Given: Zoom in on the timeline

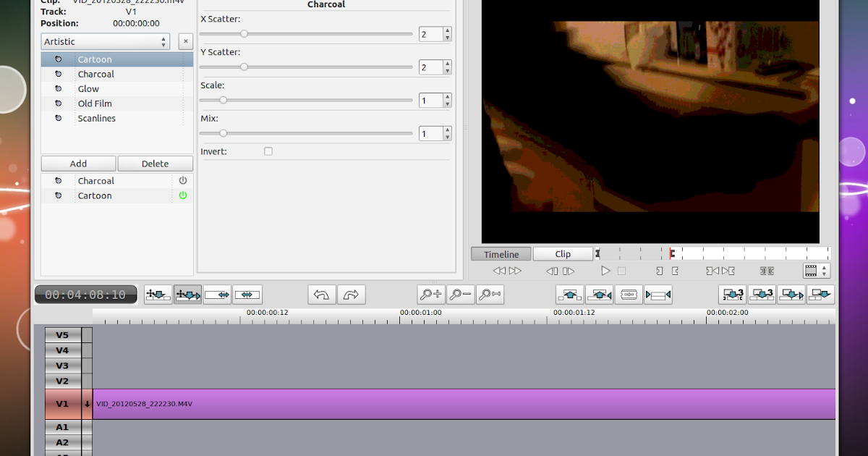Looking at the screenshot, I should point(430,294).
